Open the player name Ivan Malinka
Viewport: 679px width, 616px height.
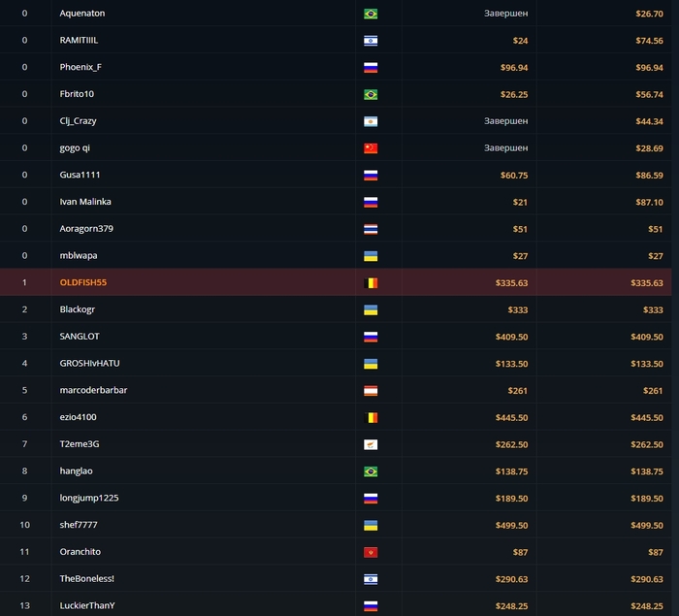pos(84,202)
